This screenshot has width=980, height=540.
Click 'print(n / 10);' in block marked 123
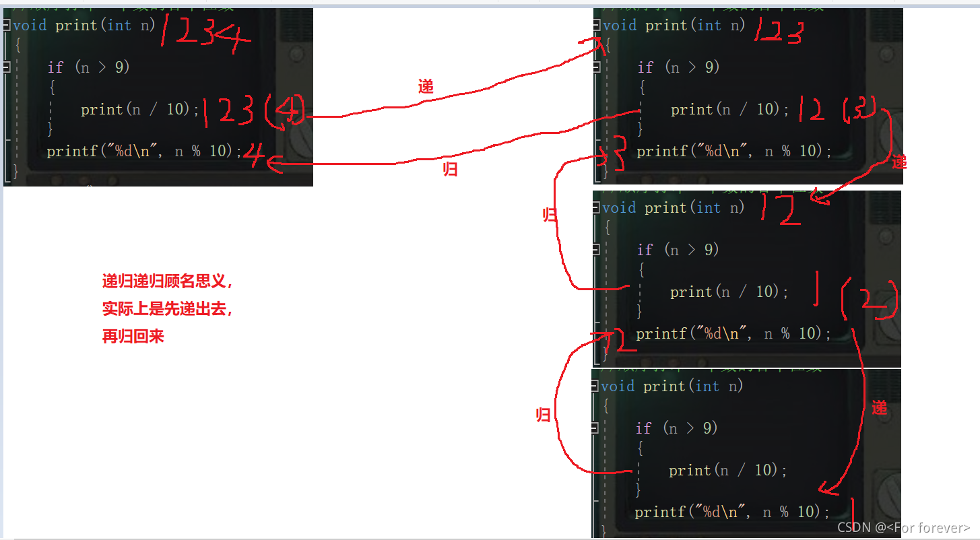pos(730,109)
